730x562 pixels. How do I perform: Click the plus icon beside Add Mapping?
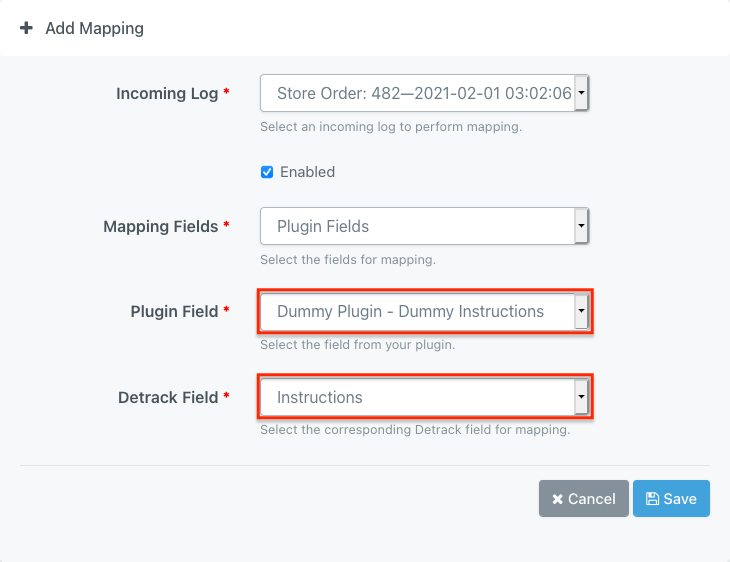pyautogui.click(x=26, y=28)
